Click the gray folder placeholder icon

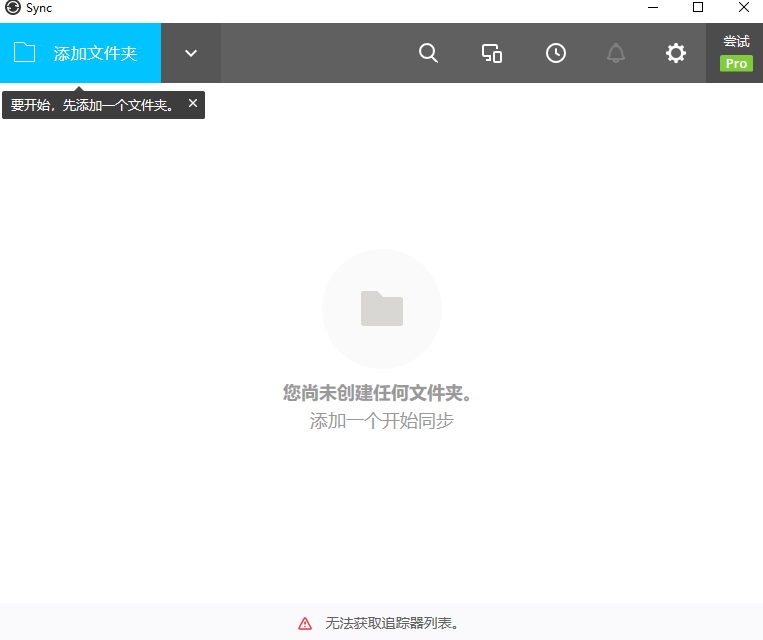382,308
